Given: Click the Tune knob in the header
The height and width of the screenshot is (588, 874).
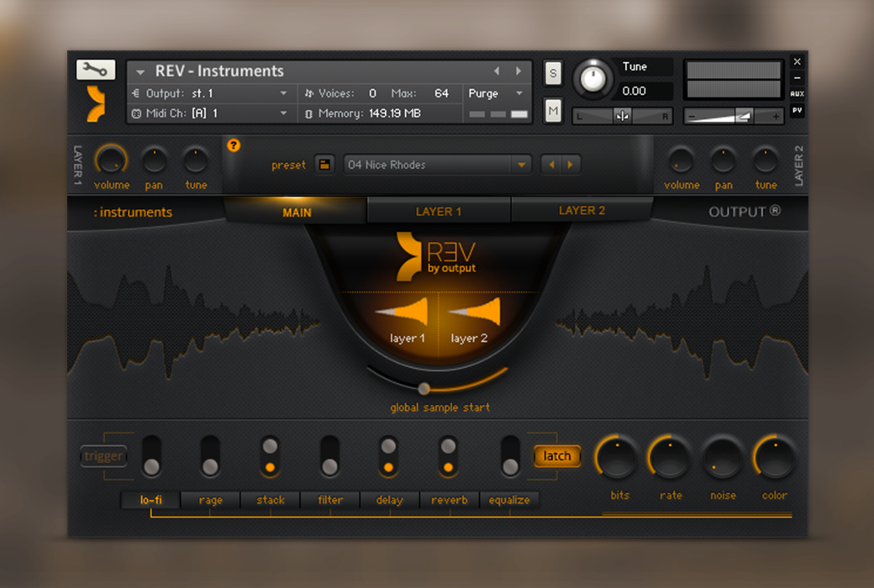Looking at the screenshot, I should [x=592, y=79].
